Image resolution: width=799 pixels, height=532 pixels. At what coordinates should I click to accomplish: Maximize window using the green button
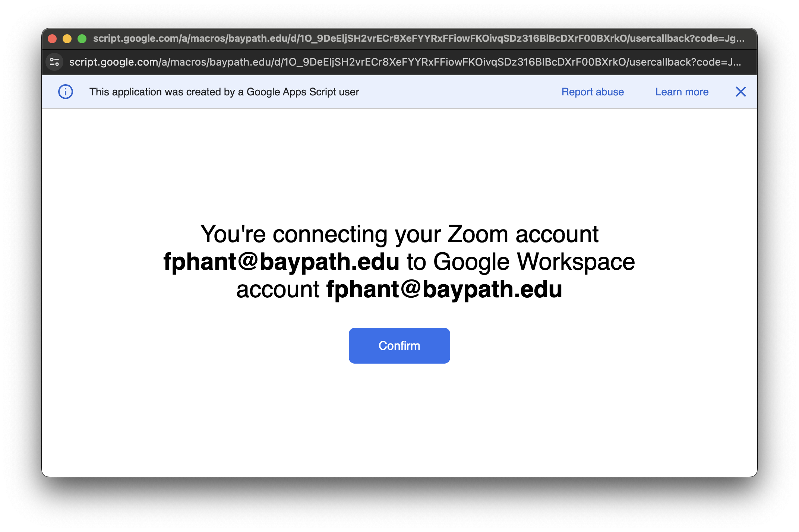point(82,39)
